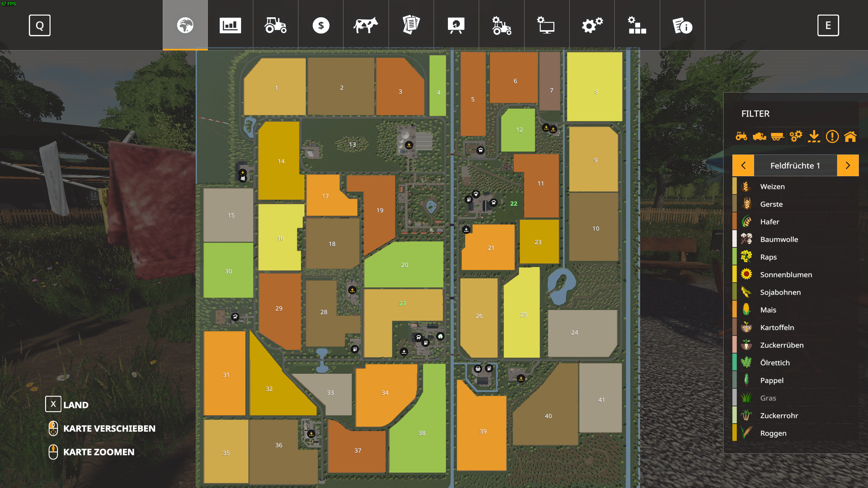The image size is (868, 488).
Task: Click the animal pen marker left of field 29
Action: point(235,317)
